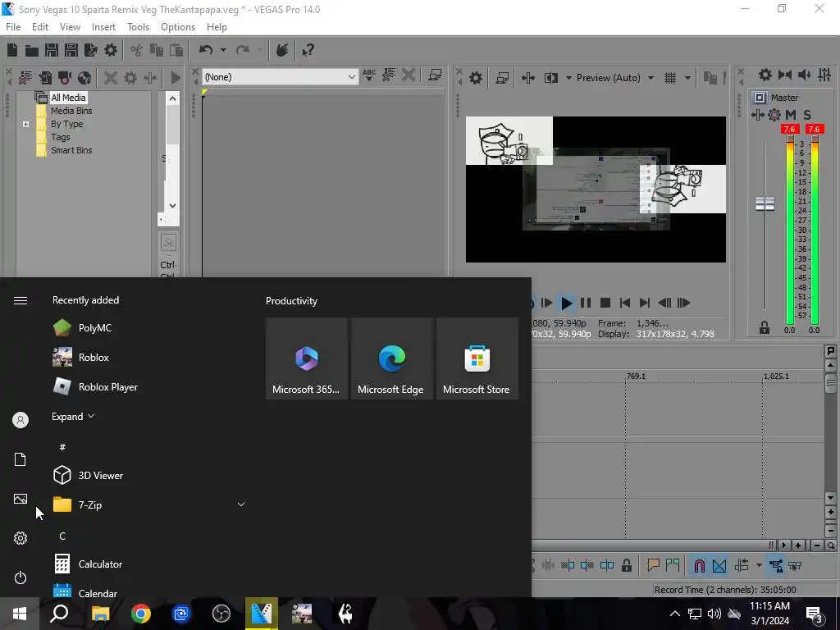Open Project Properties gear in main toolbar
This screenshot has width=840, height=630.
click(x=111, y=50)
